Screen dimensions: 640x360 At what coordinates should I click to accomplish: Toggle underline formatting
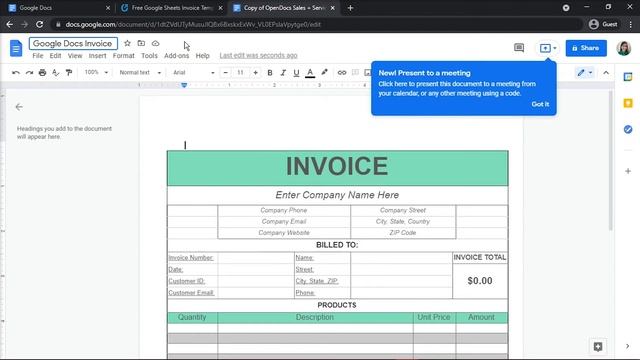point(296,73)
